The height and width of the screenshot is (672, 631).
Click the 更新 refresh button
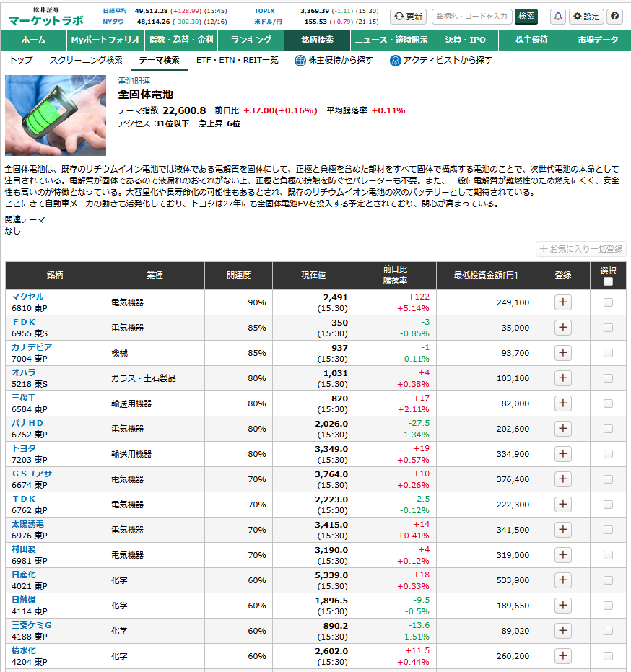tap(408, 17)
